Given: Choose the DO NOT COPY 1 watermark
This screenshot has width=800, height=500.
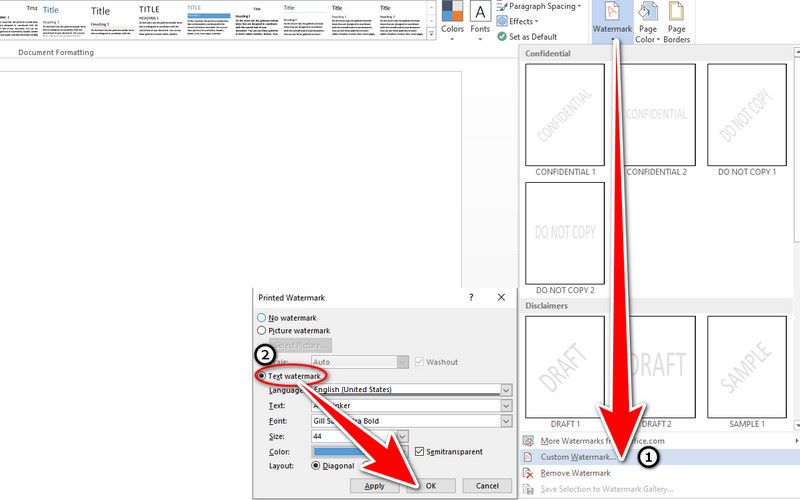Looking at the screenshot, I should coord(747,115).
